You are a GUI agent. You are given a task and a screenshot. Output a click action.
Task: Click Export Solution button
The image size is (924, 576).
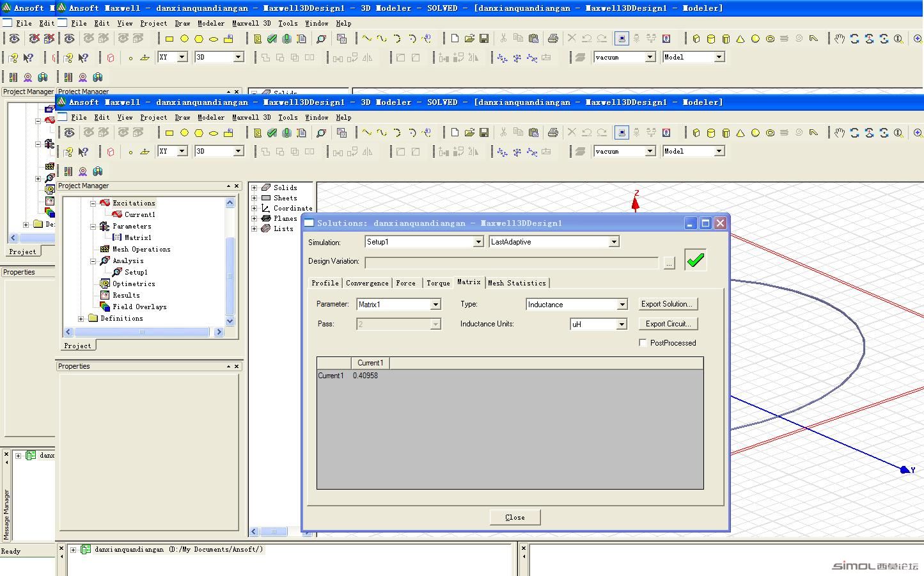coord(668,305)
